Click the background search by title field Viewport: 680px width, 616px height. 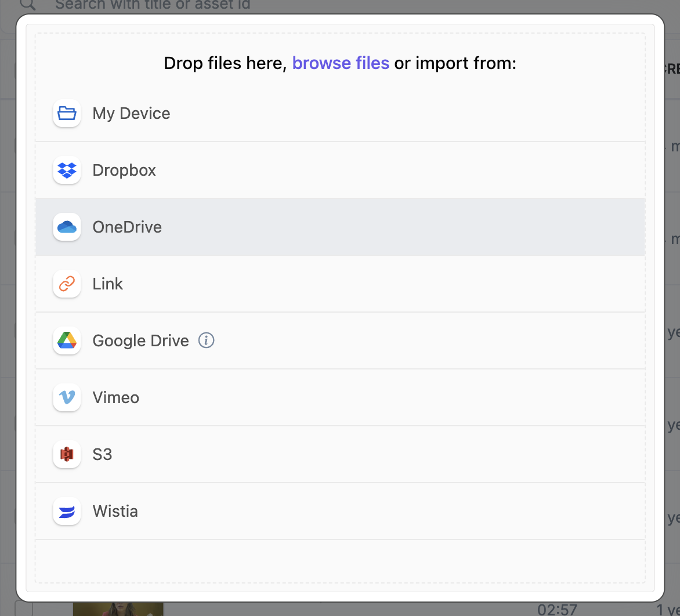click(153, 5)
